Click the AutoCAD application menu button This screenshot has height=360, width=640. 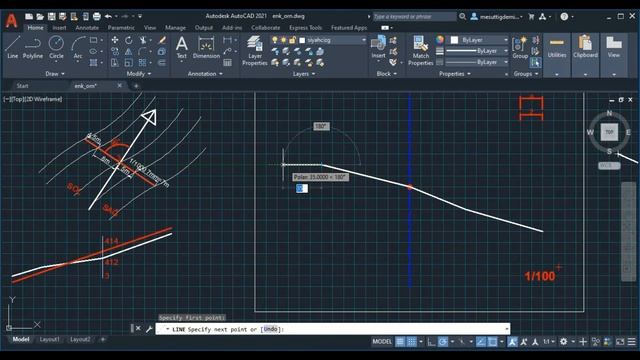[11, 20]
